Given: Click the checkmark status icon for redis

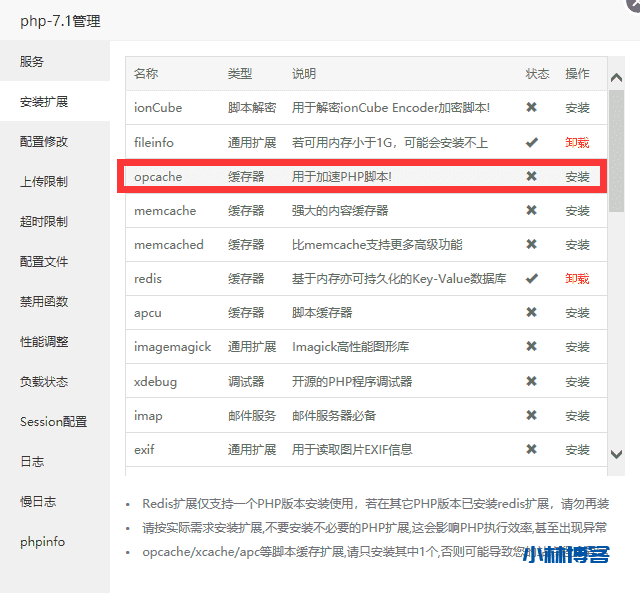Looking at the screenshot, I should pos(532,278).
